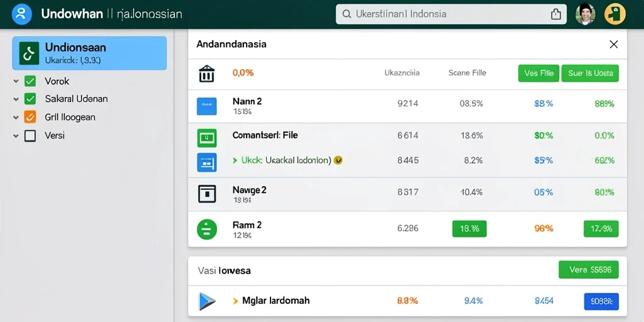Image resolution: width=644 pixels, height=322 pixels.
Task: Click the Ves File button
Action: 538,74
